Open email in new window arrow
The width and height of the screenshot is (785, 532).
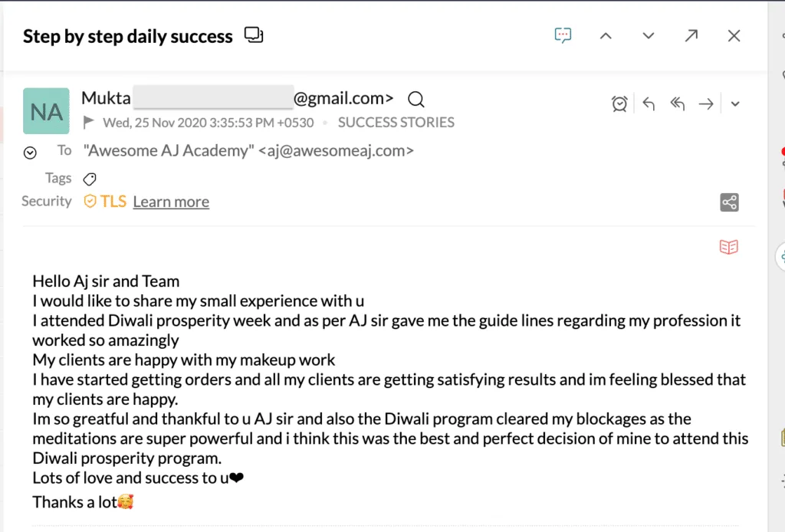click(x=691, y=36)
